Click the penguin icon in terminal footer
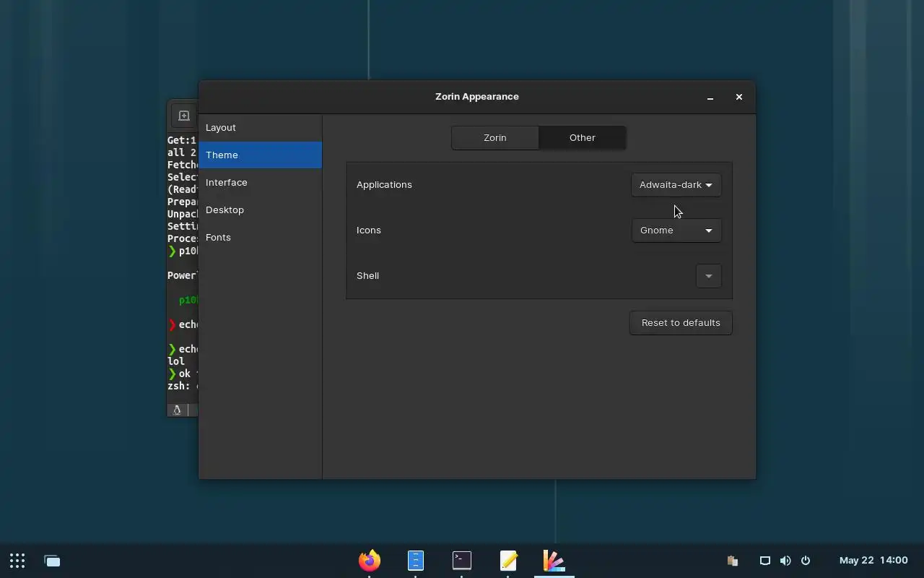 pos(177,410)
